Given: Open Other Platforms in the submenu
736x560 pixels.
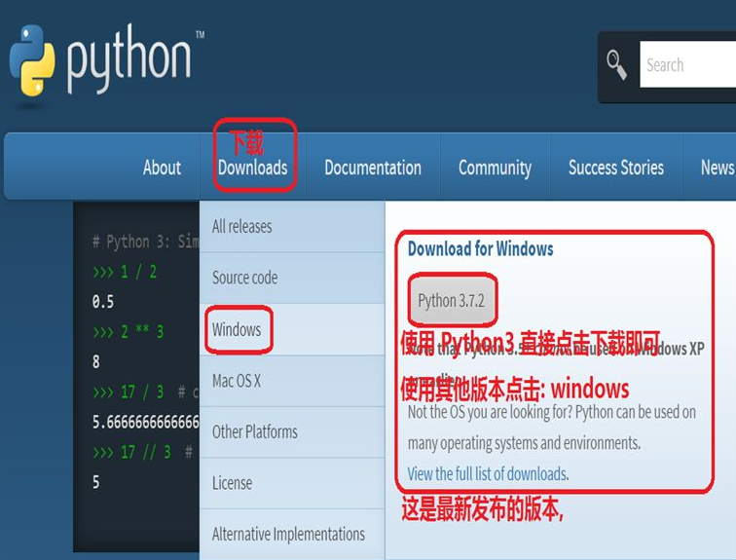Looking at the screenshot, I should (x=255, y=431).
